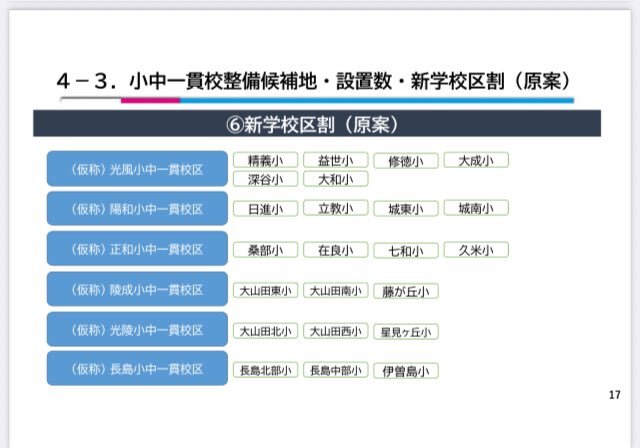Click the '長島北部小' school label
640x448 pixels.
pos(265,370)
